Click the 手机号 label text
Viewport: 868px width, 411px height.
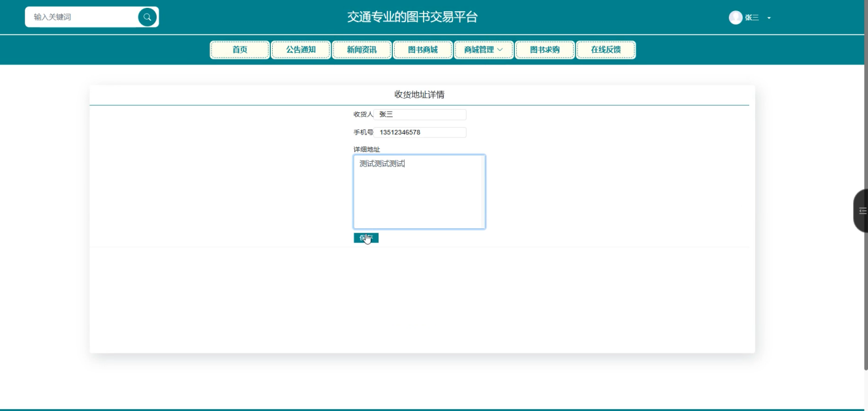(364, 132)
